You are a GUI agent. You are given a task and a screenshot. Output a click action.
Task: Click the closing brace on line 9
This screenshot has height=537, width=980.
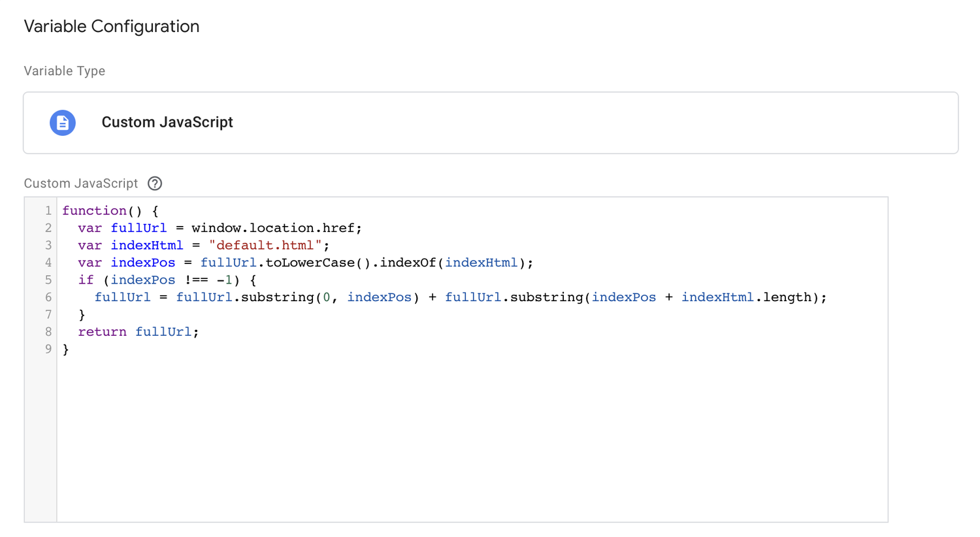pos(66,349)
